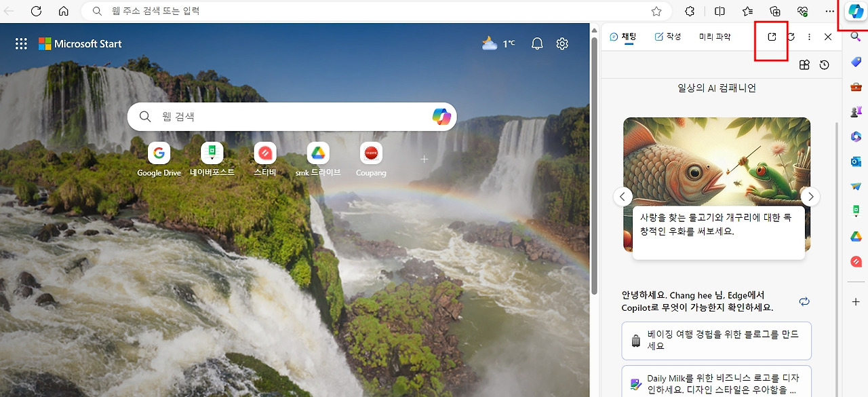868x397 pixels.
Task: Open smk 드라이브 quick link
Action: [318, 160]
